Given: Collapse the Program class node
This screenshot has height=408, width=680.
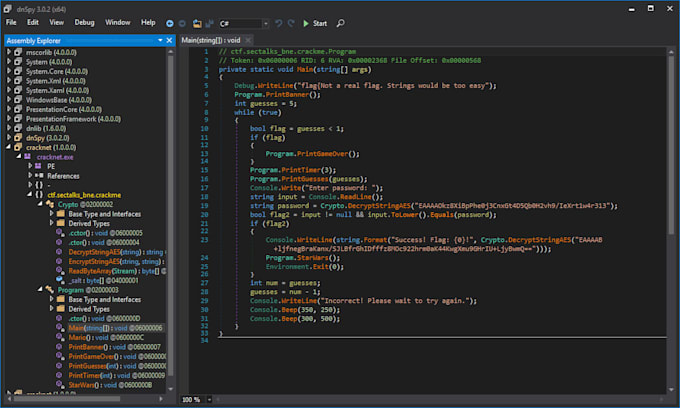Looking at the screenshot, I should (40, 290).
